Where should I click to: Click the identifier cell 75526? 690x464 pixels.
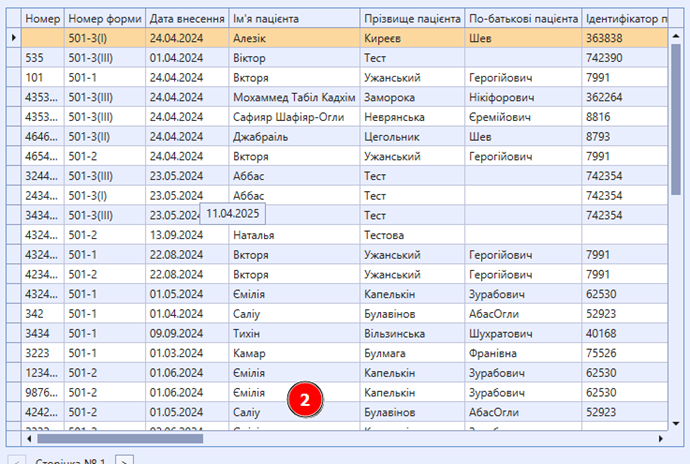pos(625,353)
